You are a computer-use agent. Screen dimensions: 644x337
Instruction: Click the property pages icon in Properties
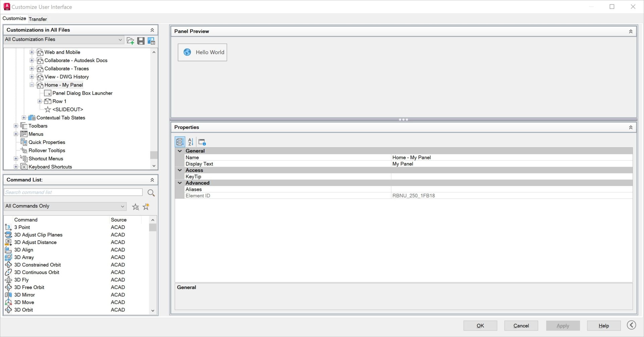[x=202, y=142]
